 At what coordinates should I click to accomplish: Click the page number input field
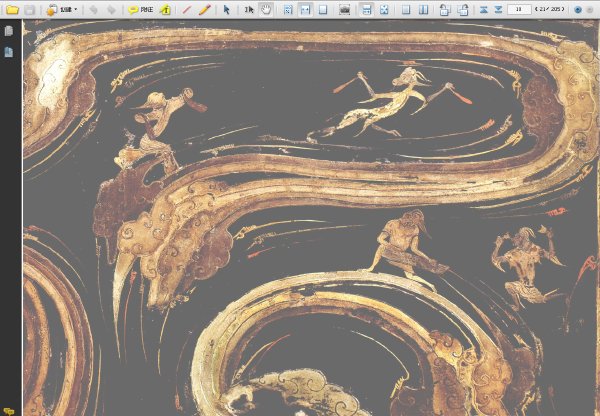coord(519,9)
